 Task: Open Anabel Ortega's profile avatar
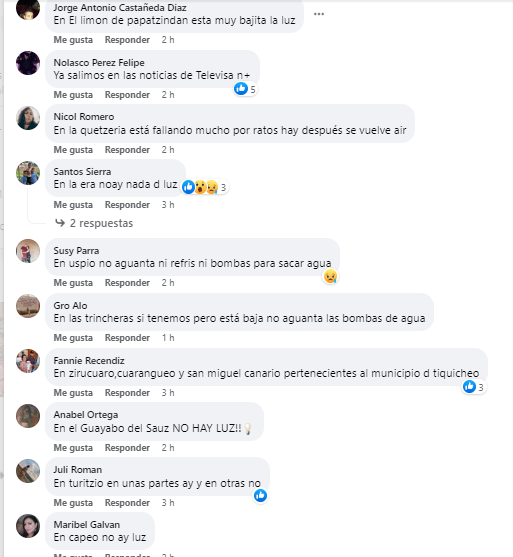coord(28,416)
